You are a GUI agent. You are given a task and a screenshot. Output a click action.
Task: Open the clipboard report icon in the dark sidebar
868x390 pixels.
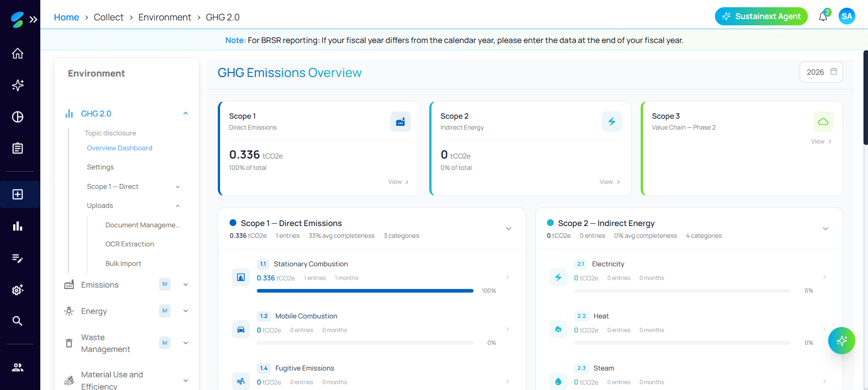click(x=18, y=148)
